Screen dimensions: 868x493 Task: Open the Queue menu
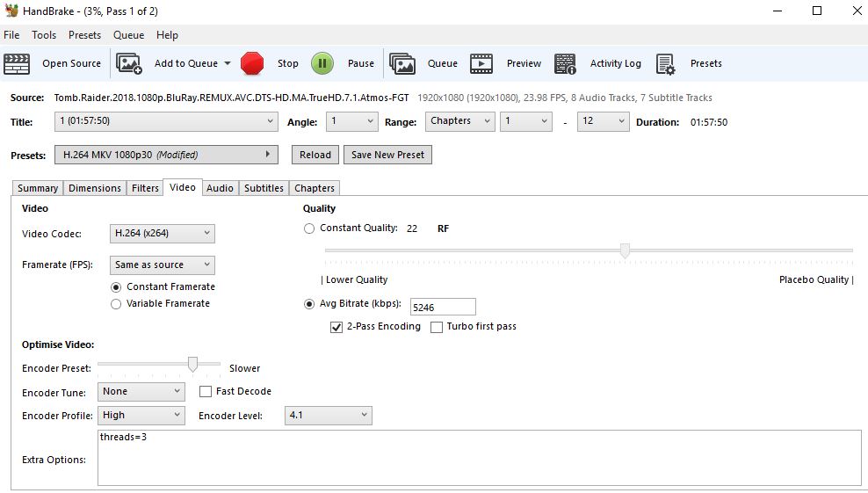point(128,35)
